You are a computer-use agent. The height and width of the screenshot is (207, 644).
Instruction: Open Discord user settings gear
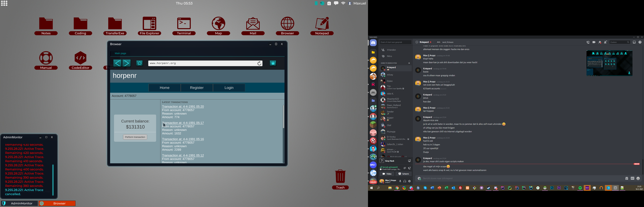point(409,181)
